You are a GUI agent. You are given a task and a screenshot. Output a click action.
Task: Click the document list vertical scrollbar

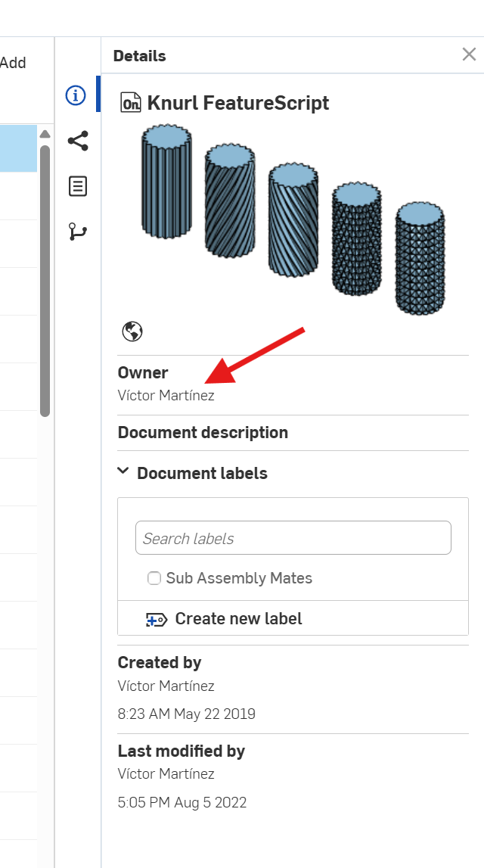(x=45, y=281)
